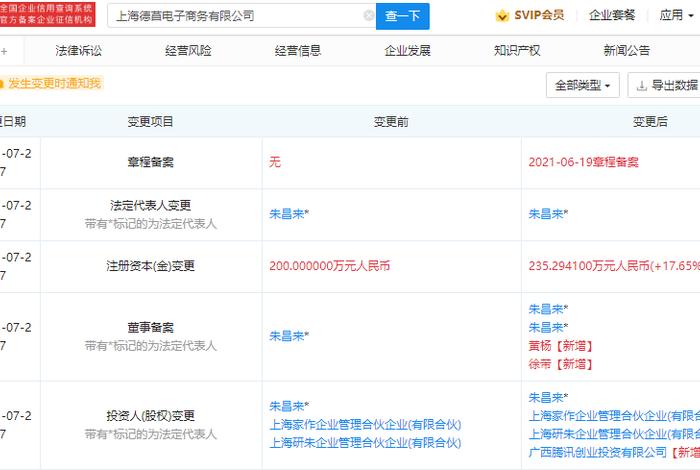Click the 法定代表人变更 cell
Screen dimensions: 700x470
(x=151, y=215)
